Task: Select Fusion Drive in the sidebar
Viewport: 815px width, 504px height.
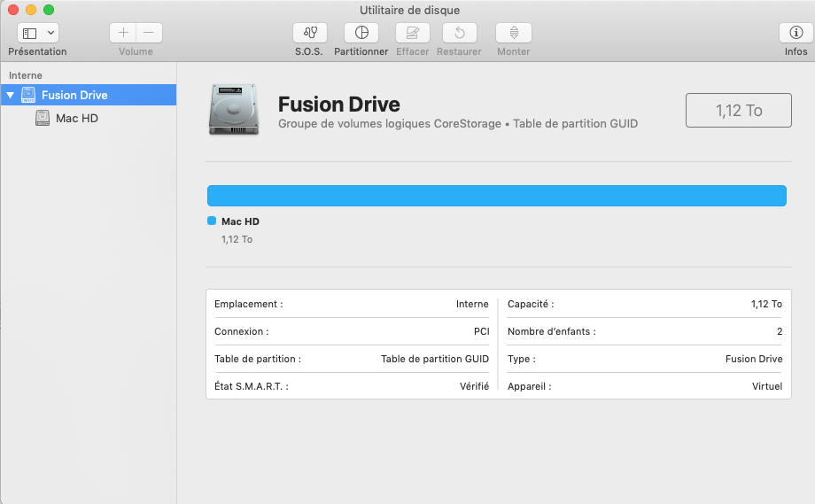Action: (x=89, y=95)
